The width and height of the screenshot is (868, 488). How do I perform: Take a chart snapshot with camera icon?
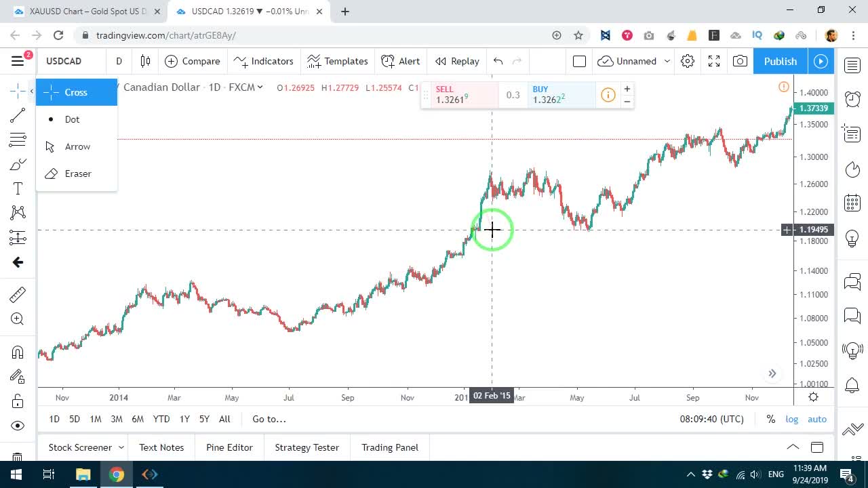click(x=740, y=61)
